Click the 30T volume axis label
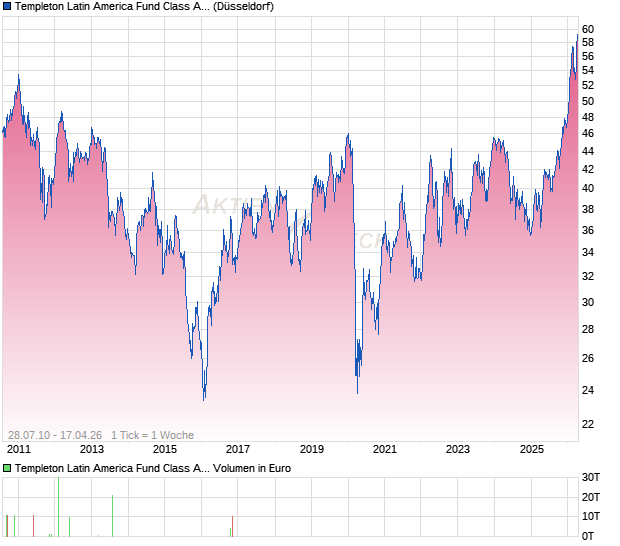This screenshot has height=546, width=620. click(591, 477)
